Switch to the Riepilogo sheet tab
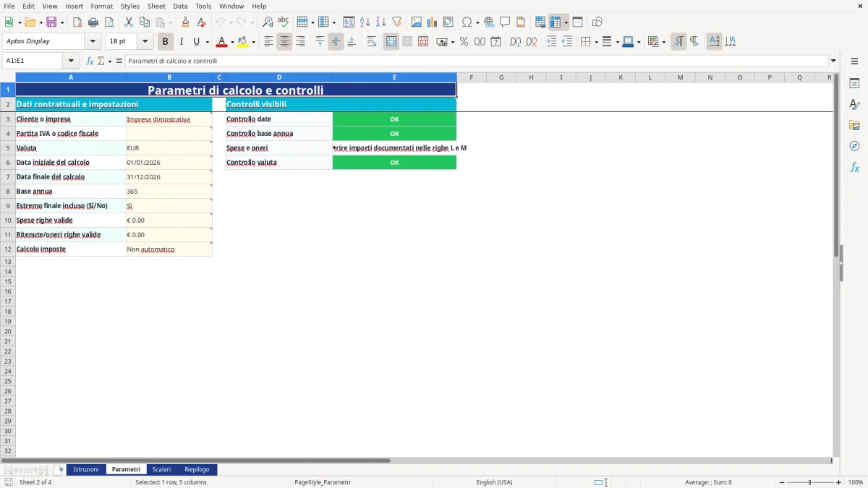Screen dimensions: 868x488 (x=197, y=469)
